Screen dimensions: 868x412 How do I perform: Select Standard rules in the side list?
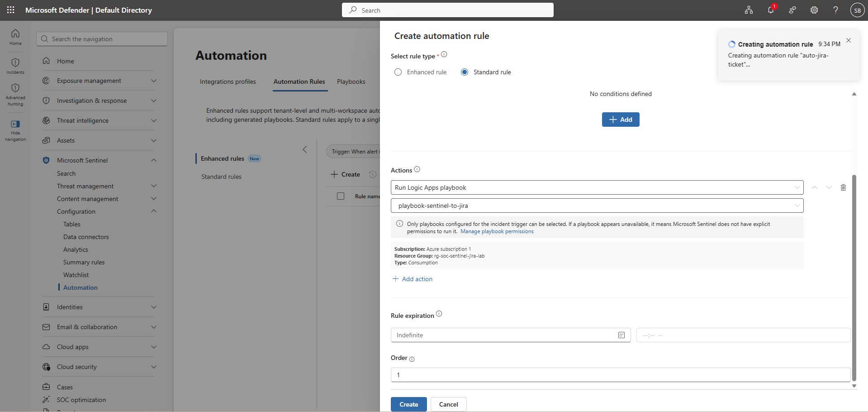221,177
